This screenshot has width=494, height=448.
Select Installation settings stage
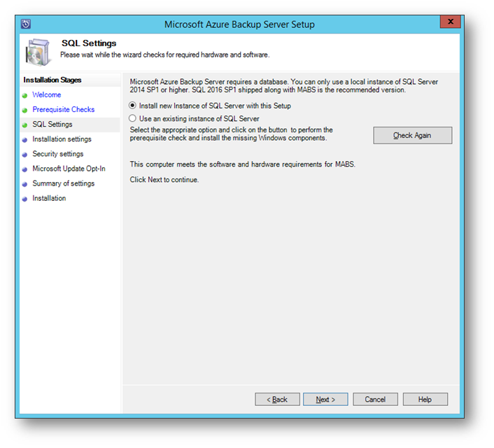pos(62,139)
